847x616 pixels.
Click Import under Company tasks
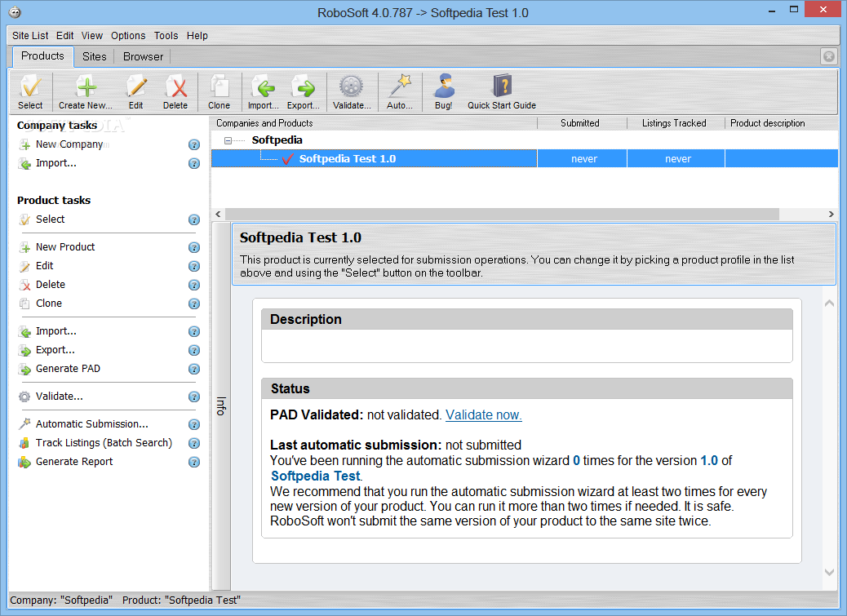[55, 163]
